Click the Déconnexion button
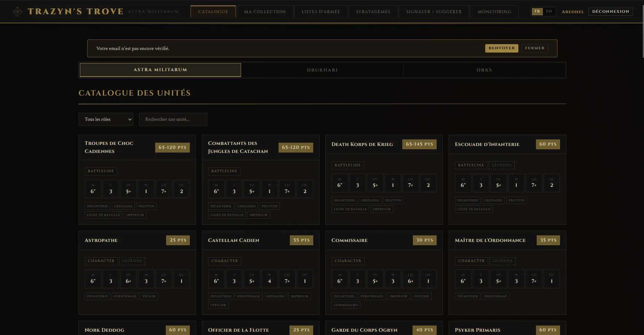This screenshot has height=335, width=644. click(611, 12)
